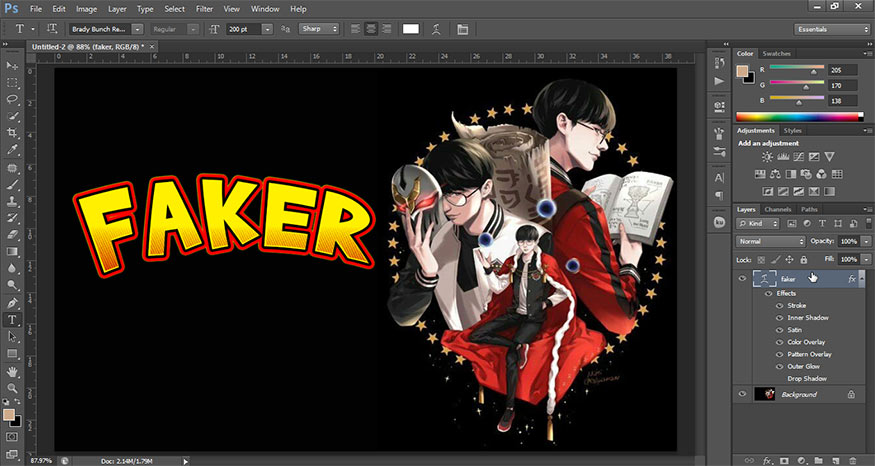875x466 pixels.
Task: Add a Color Balance adjustment
Action: pos(775,174)
